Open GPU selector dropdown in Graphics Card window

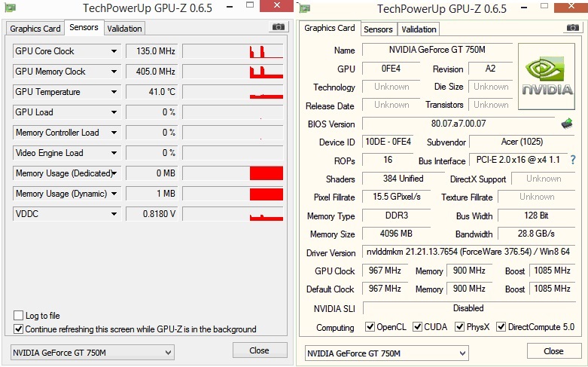462,353
